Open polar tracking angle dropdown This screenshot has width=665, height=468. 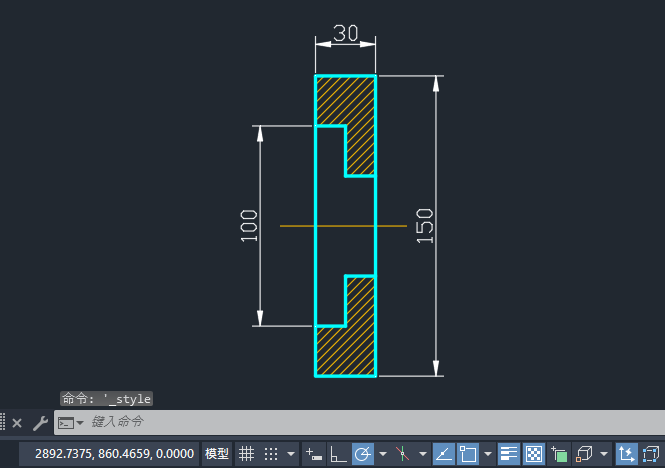383,454
